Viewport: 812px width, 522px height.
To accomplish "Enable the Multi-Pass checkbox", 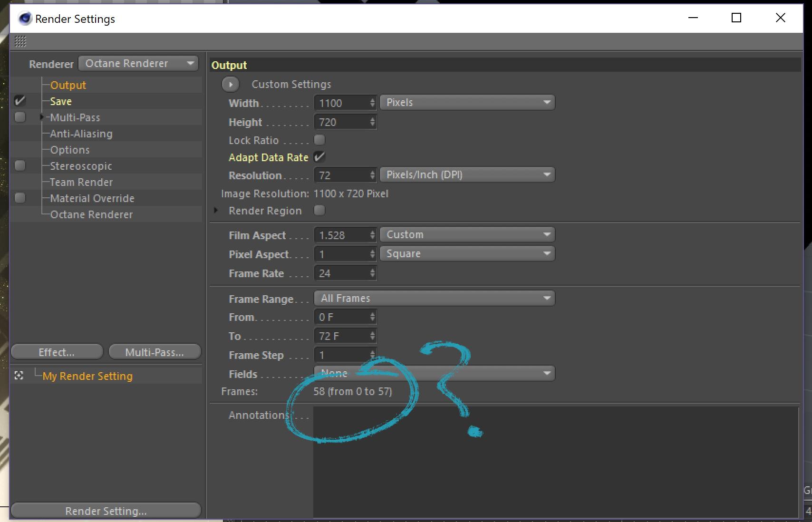I will click(19, 116).
